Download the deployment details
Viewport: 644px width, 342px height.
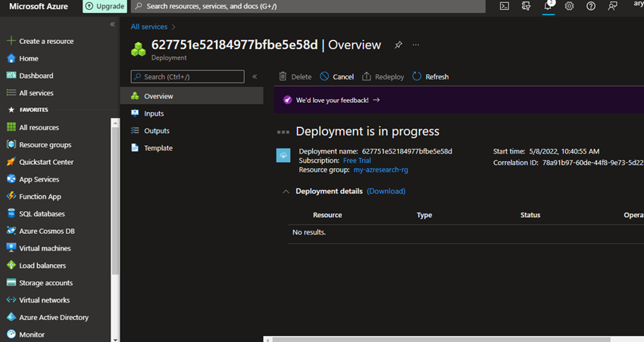pos(386,191)
